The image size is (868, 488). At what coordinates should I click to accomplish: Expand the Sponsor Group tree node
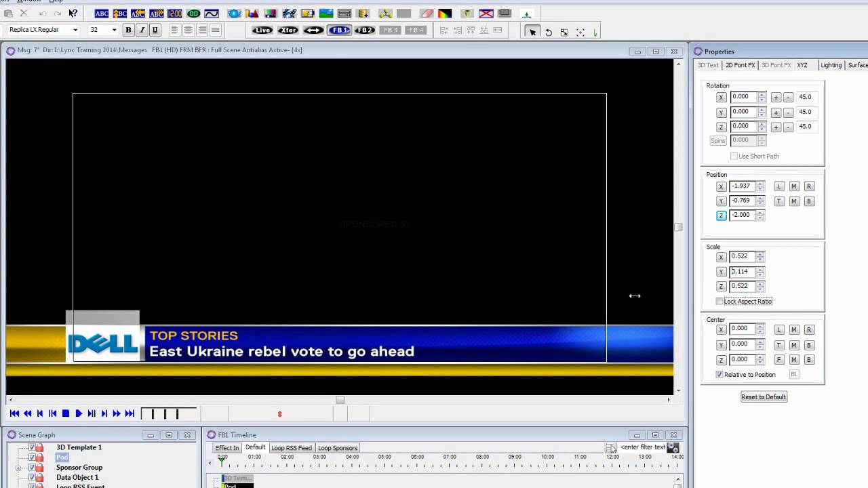(x=18, y=468)
